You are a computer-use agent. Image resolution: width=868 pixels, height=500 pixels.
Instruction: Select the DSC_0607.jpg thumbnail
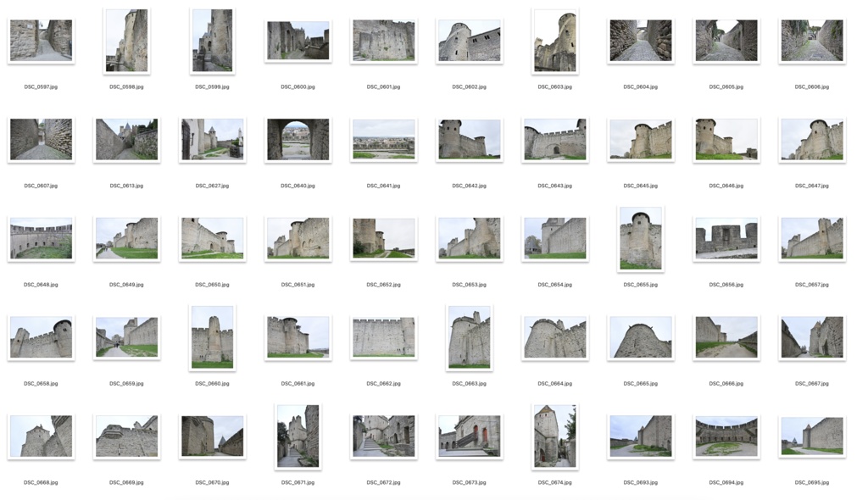click(41, 140)
